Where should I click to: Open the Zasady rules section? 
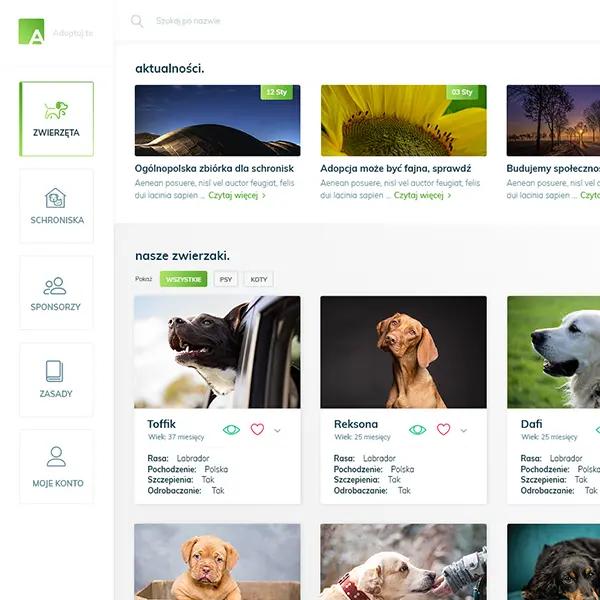tap(56, 380)
